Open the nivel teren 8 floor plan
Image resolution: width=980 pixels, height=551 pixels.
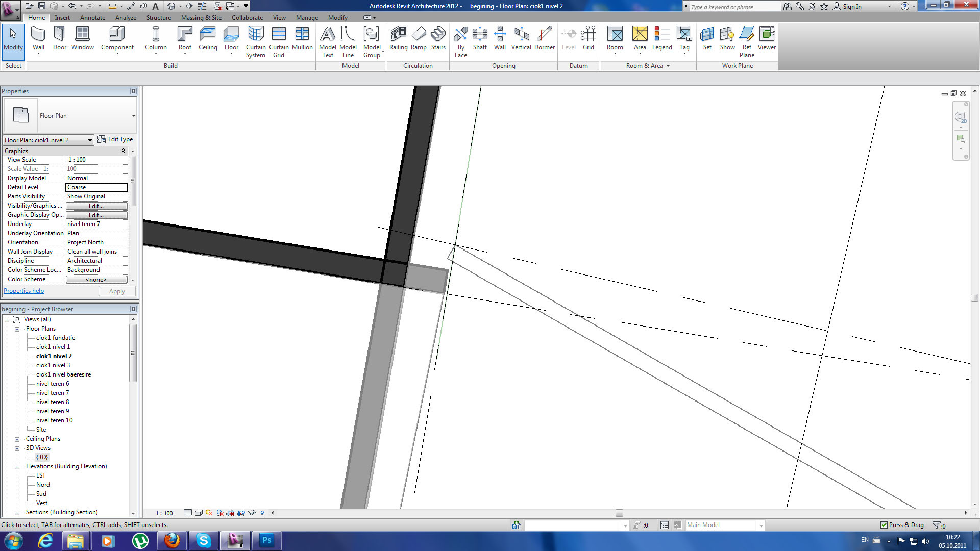point(53,402)
